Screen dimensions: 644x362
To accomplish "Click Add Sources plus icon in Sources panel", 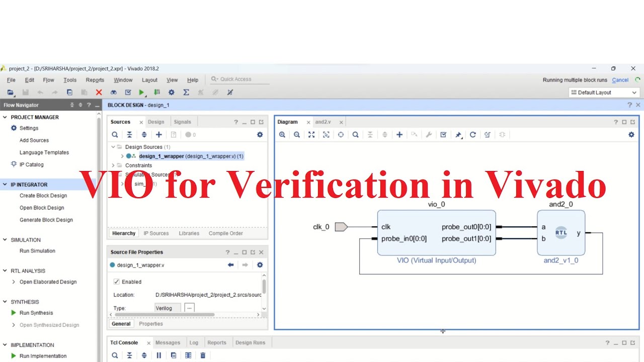I will [x=158, y=135].
